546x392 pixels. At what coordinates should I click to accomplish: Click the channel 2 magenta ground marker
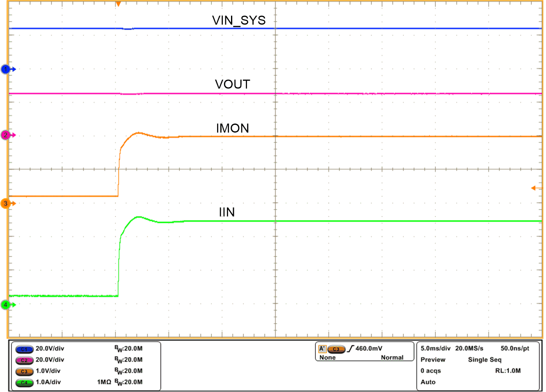pos(8,135)
